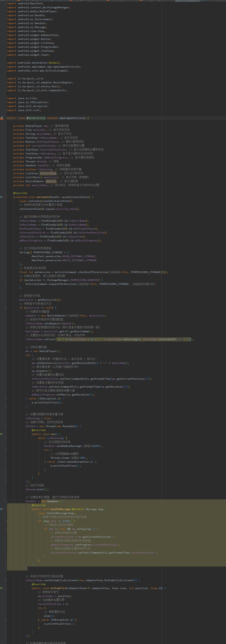Click the mp.setDataSource line

click(x=81, y=363)
